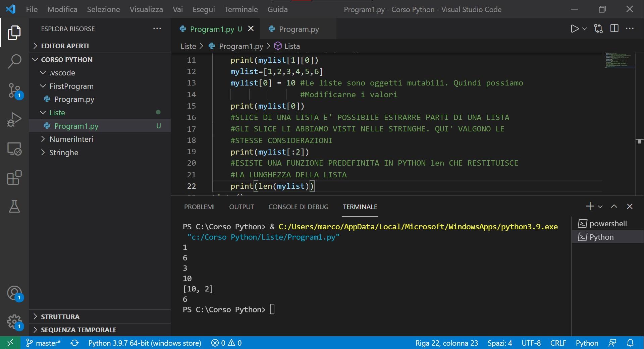
Task: Open notifications bell in status bar
Action: pos(631,343)
